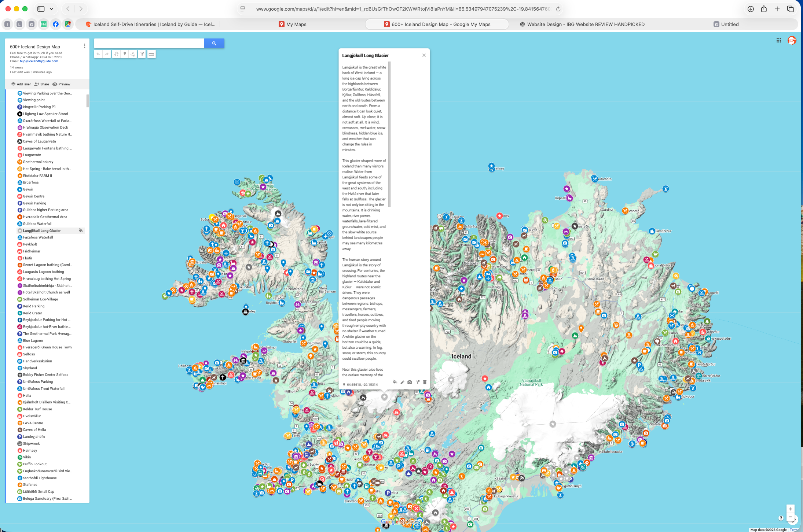803x532 pixels.
Task: Click the 600+ Iceland Design Map title
Action: [35, 47]
